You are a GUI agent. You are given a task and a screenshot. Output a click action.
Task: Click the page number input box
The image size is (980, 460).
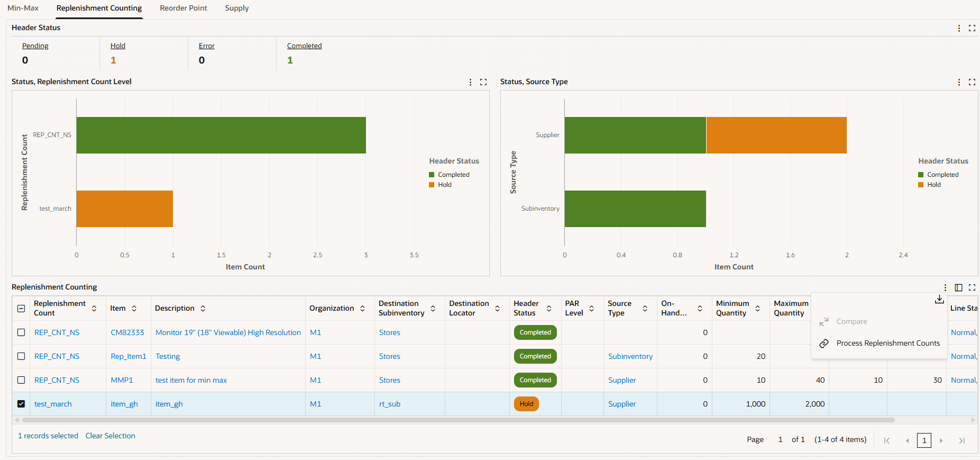click(781, 439)
